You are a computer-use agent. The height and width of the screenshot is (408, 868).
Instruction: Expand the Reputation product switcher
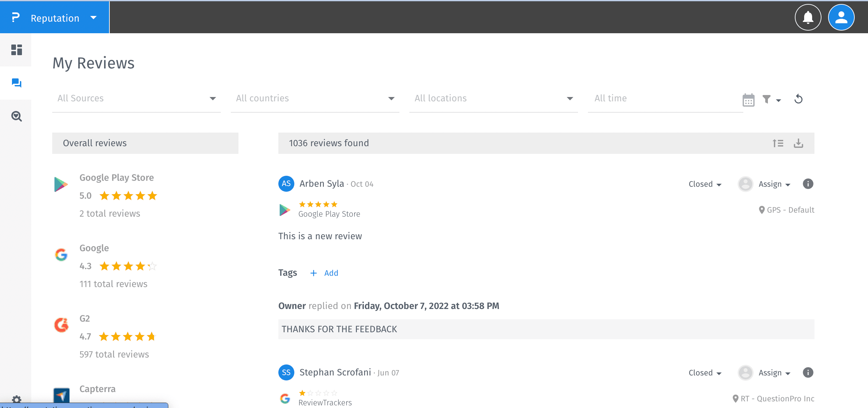click(x=93, y=18)
